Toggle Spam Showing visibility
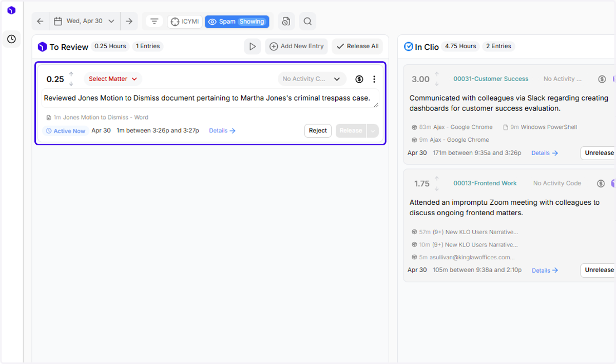This screenshot has height=364, width=616. click(x=237, y=22)
